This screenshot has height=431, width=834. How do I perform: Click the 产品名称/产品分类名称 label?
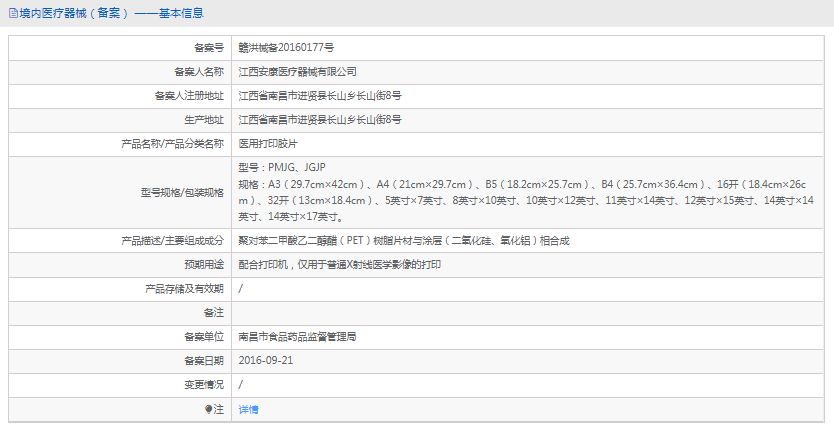tap(173, 144)
